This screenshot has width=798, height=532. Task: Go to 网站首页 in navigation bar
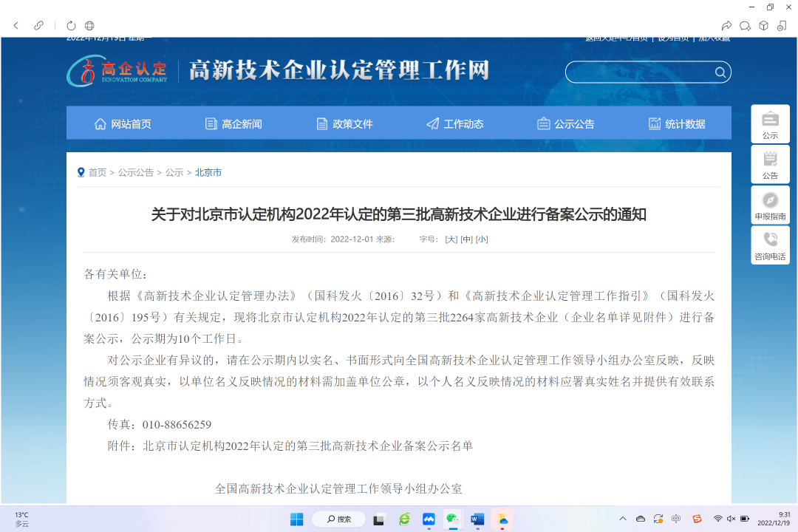point(123,124)
